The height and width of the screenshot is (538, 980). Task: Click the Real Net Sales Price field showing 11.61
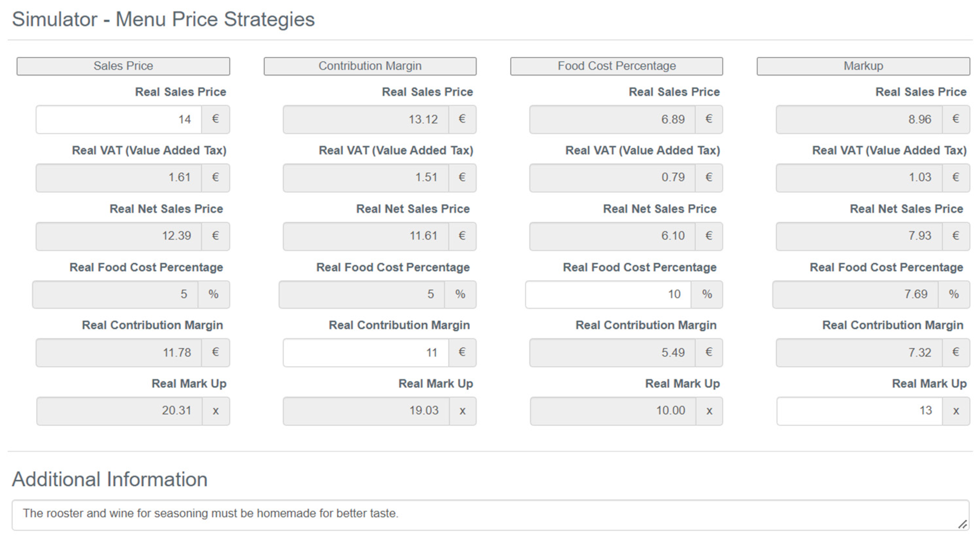pyautogui.click(x=366, y=236)
